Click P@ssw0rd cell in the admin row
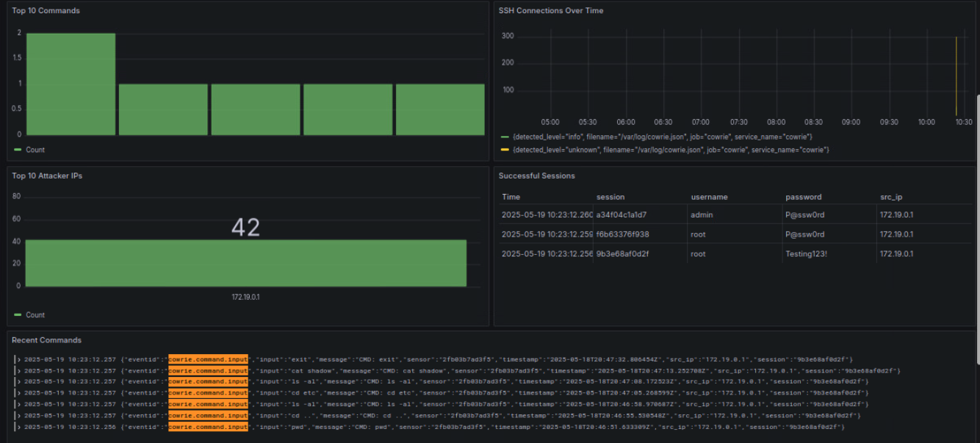The height and width of the screenshot is (443, 980). point(805,215)
